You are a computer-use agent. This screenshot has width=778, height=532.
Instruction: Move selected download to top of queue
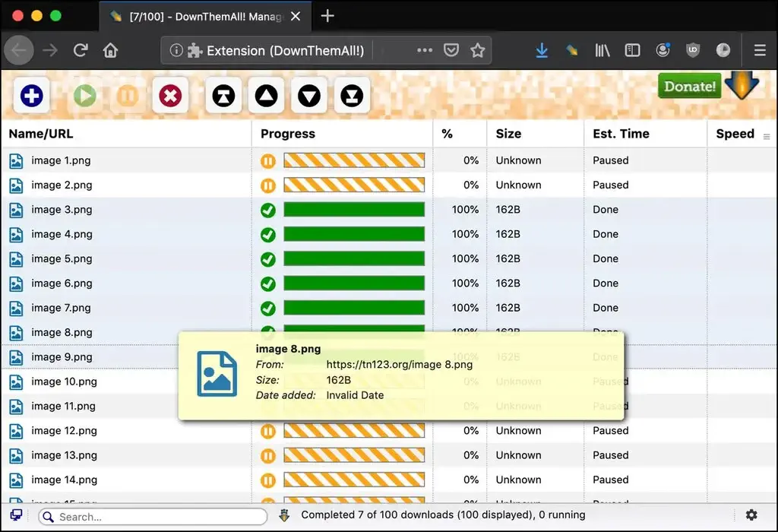223,97
